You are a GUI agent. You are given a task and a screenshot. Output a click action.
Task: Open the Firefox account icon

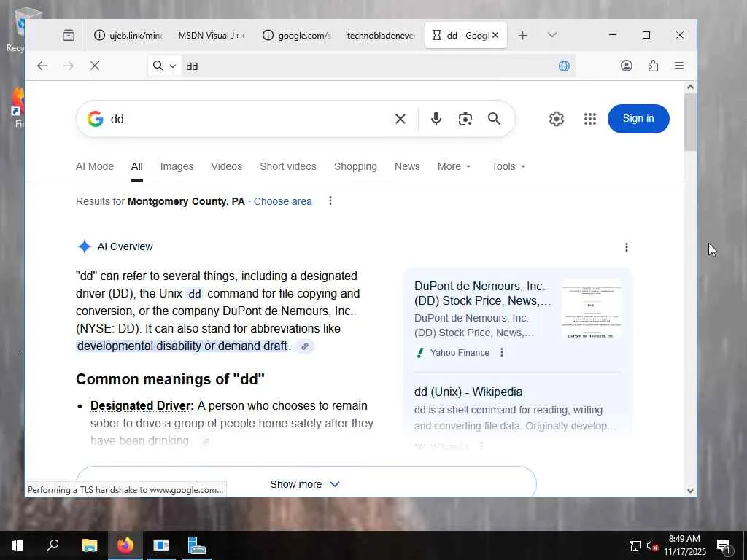tap(627, 66)
